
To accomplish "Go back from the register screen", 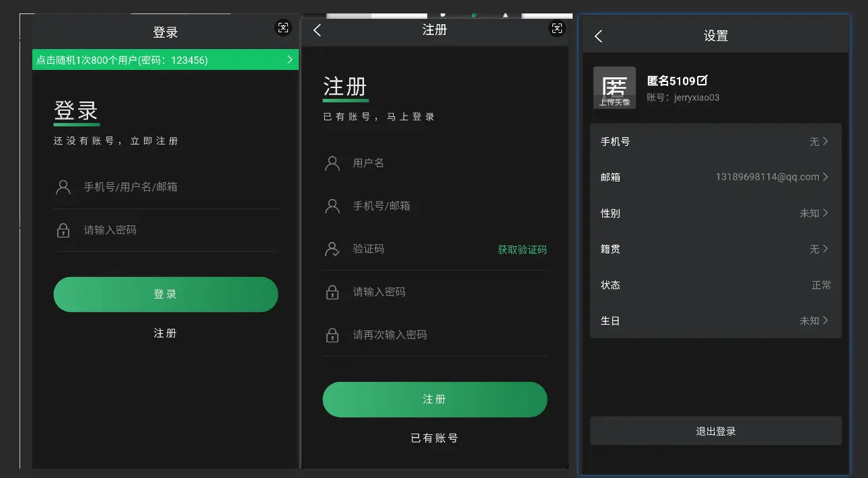I will pos(318,30).
